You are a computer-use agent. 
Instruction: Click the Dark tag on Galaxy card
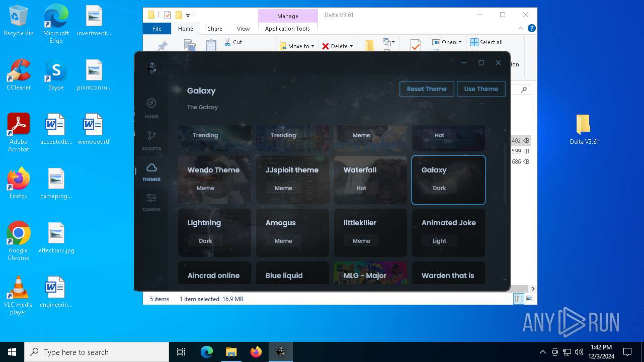click(x=439, y=188)
